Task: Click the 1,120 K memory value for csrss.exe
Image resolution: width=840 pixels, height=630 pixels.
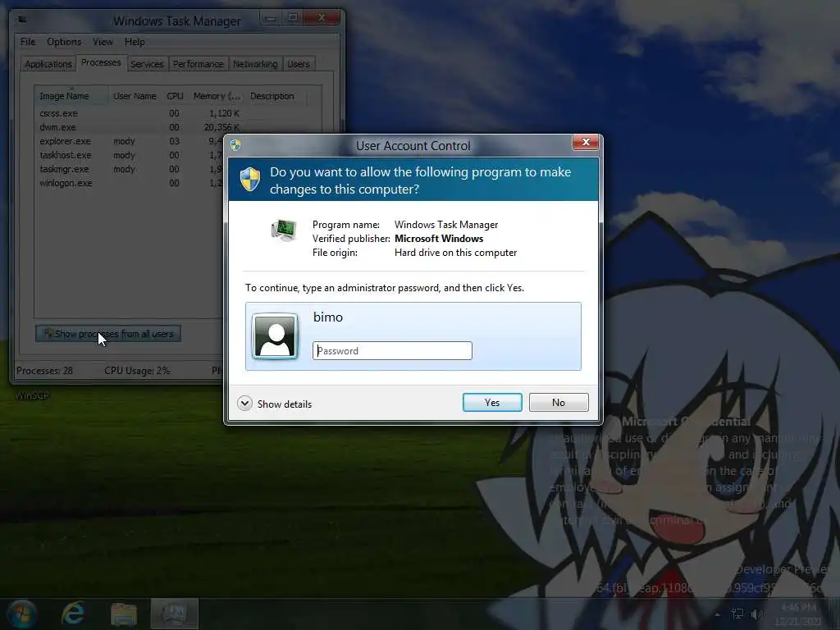Action: point(225,113)
